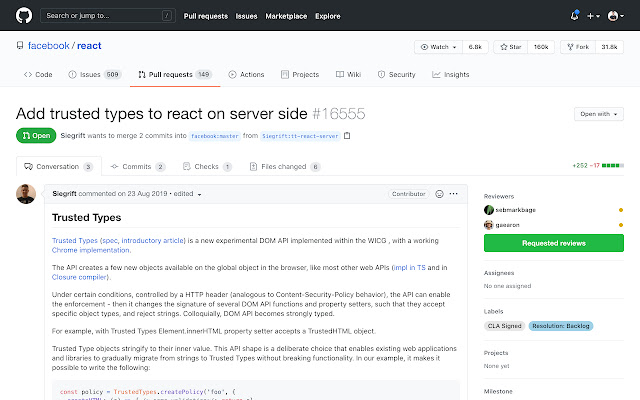
Task: Click the Search or jump to field
Action: [x=108, y=16]
